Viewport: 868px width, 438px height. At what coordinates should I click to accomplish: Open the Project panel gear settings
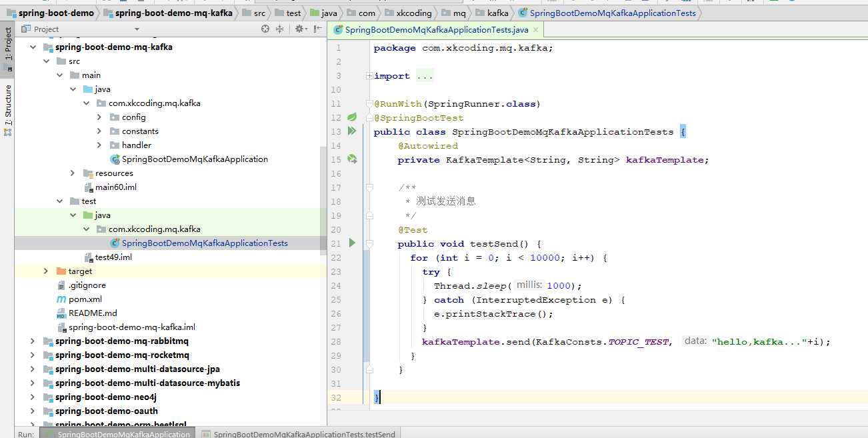point(300,29)
